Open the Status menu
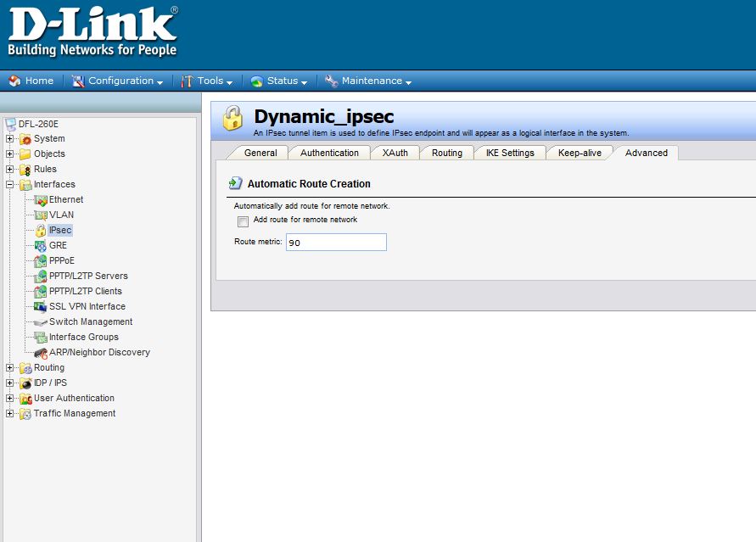The width and height of the screenshot is (756, 542). pyautogui.click(x=279, y=81)
